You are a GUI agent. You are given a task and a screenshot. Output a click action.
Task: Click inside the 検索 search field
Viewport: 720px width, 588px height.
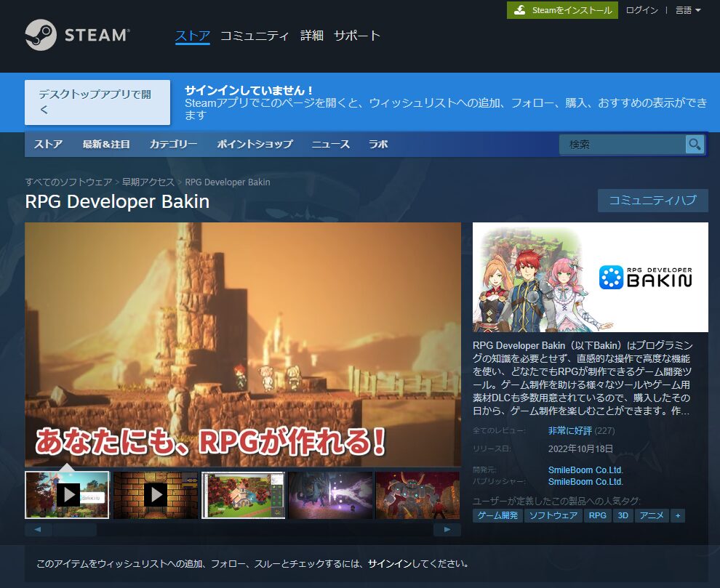coord(622,144)
